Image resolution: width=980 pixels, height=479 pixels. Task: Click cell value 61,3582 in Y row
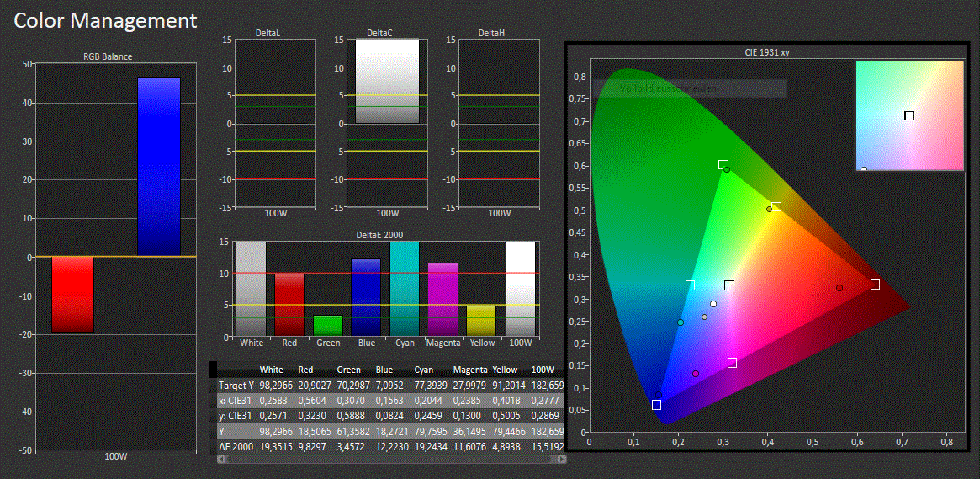(x=354, y=432)
